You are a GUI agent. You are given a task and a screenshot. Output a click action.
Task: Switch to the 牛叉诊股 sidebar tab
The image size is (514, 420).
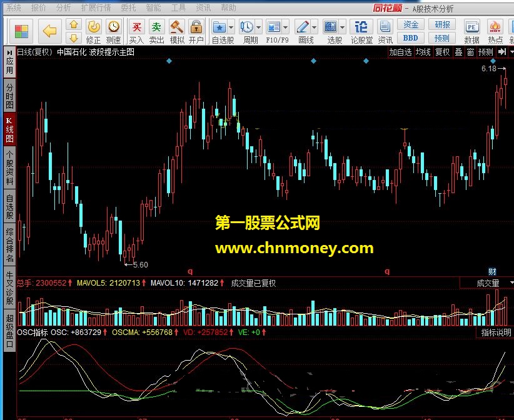pos(9,288)
